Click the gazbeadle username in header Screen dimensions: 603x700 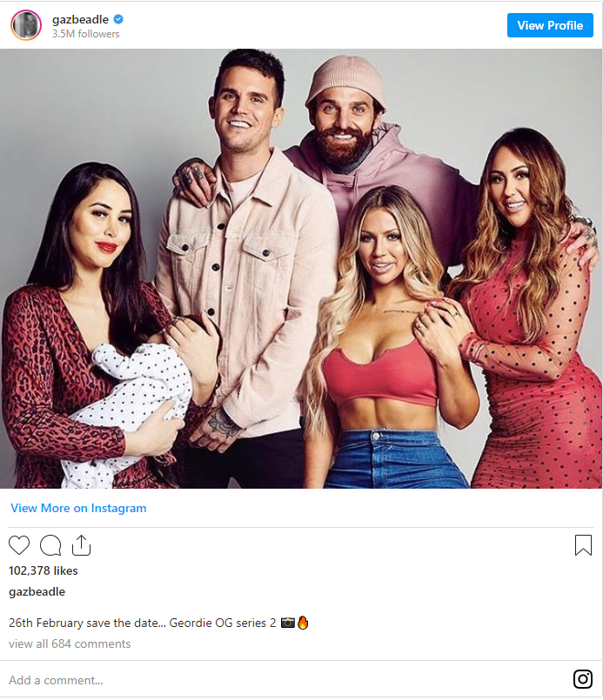pyautogui.click(x=80, y=20)
